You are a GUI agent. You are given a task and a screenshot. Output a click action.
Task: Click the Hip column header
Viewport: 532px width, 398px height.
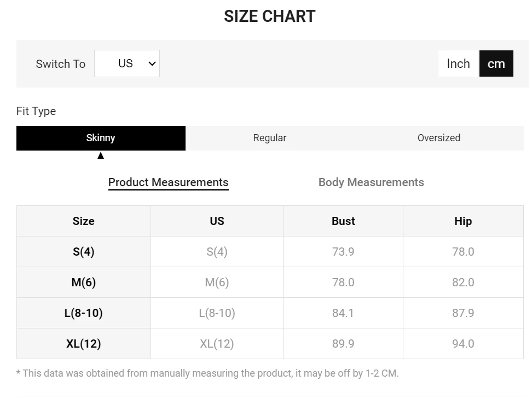point(463,221)
